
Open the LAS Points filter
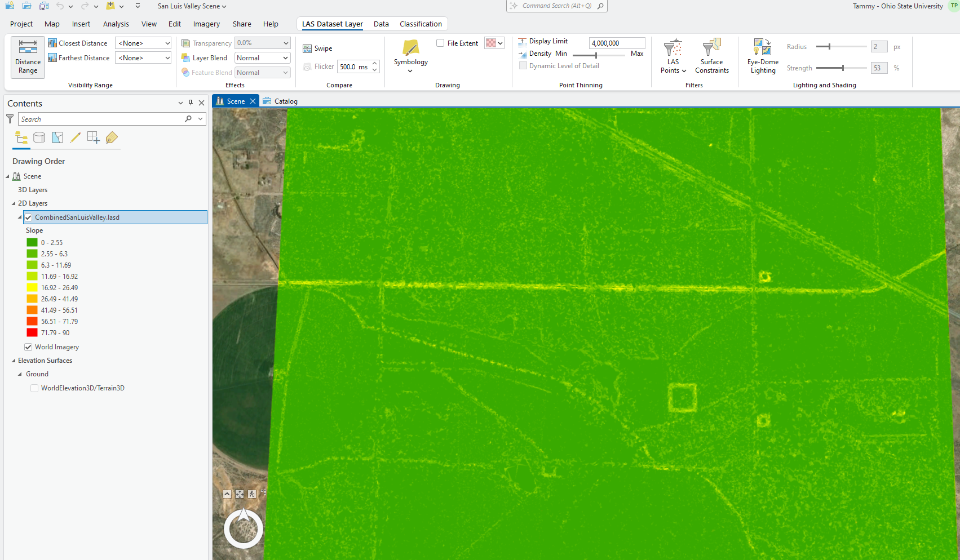coord(673,56)
